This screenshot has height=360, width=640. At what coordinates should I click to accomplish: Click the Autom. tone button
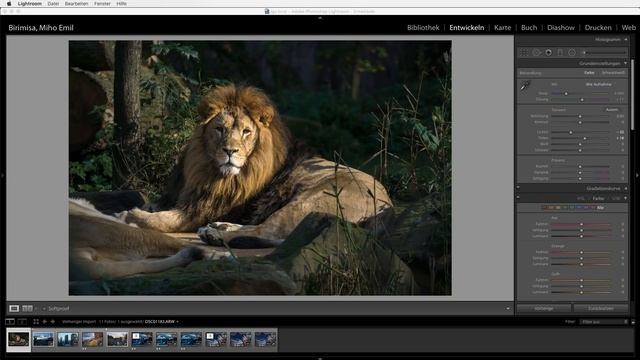tap(611, 109)
